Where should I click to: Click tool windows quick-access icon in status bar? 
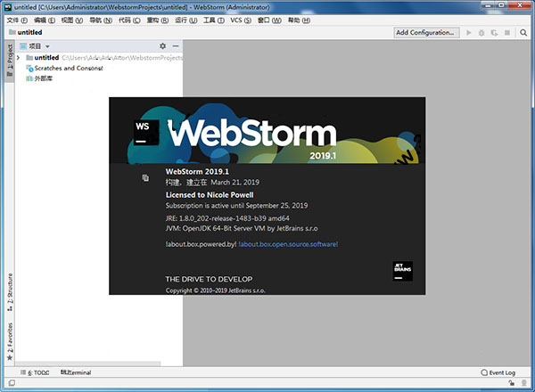click(12, 383)
